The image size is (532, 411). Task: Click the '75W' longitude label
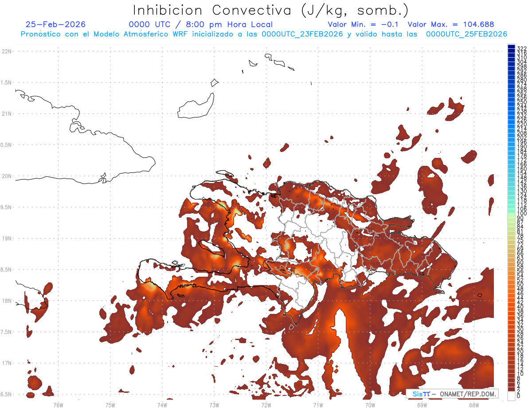[x=110, y=405]
